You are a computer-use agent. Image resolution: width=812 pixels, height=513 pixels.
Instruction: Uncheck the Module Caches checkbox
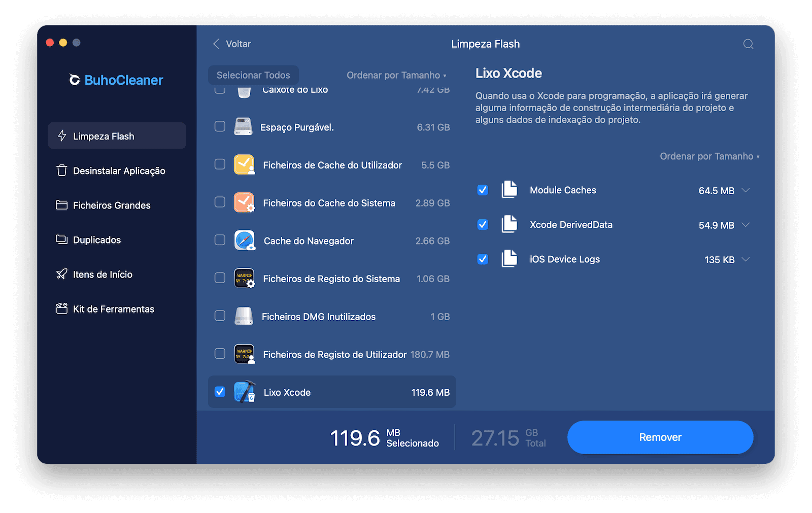(x=483, y=190)
